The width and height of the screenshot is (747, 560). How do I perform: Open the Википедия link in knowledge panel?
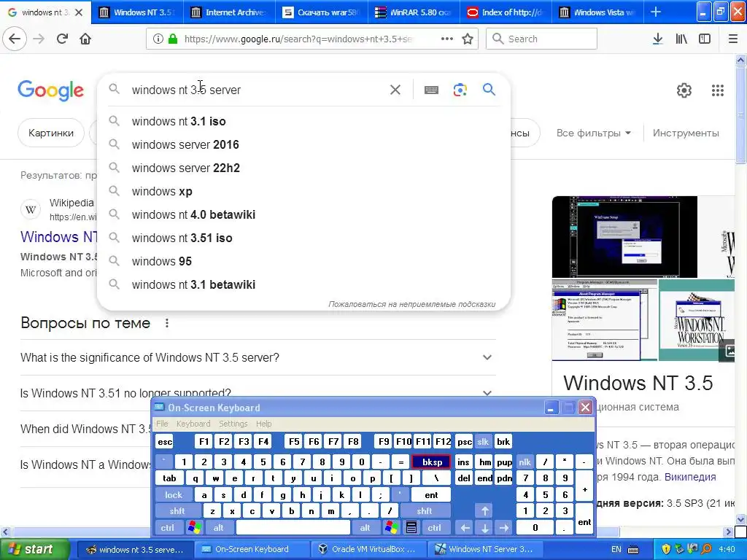point(690,477)
